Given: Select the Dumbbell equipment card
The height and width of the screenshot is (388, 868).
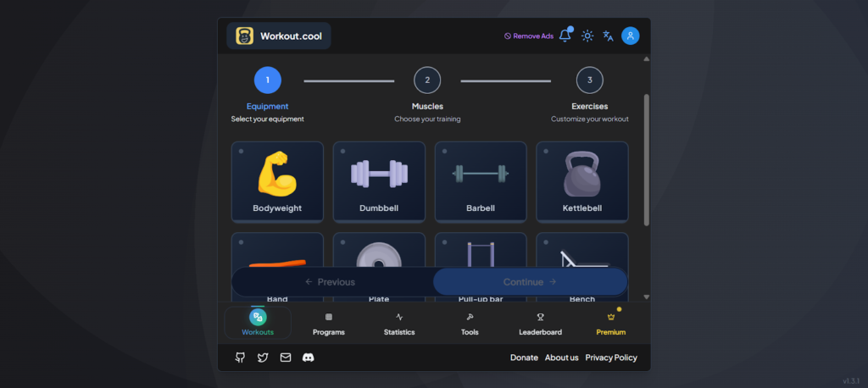Looking at the screenshot, I should 379,181.
